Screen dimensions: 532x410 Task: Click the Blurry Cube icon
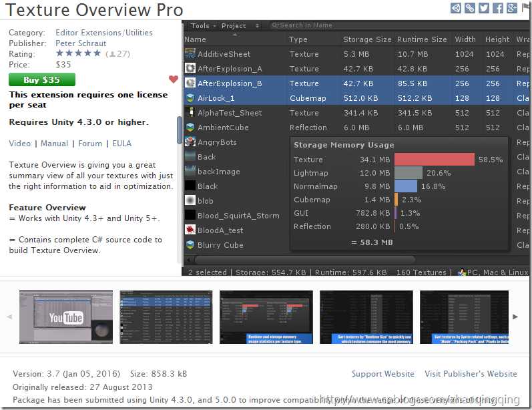pyautogui.click(x=190, y=244)
